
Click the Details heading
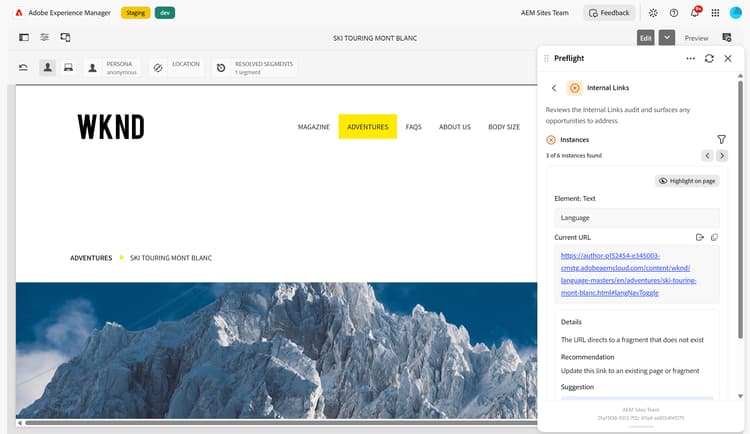point(571,322)
